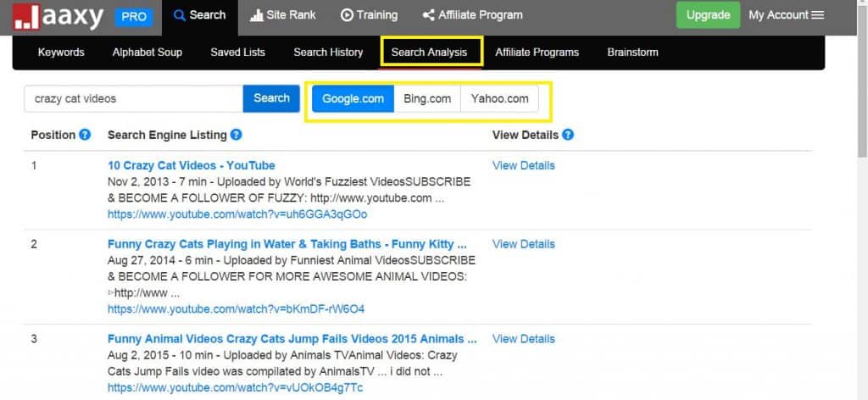The height and width of the screenshot is (400, 868).
Task: Open URL ending uh6GGA3qGOo
Action: pos(237,214)
